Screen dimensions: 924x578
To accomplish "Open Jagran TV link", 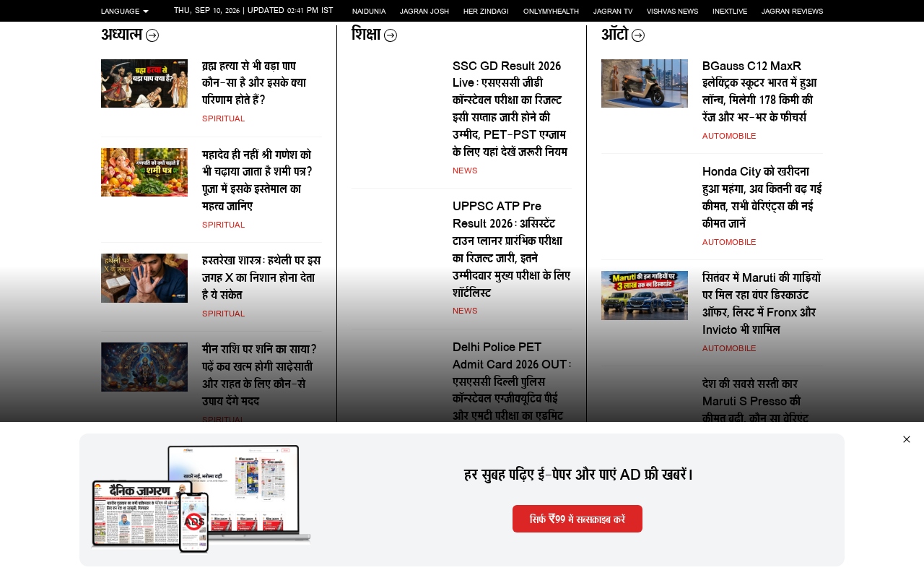I will pyautogui.click(x=613, y=12).
